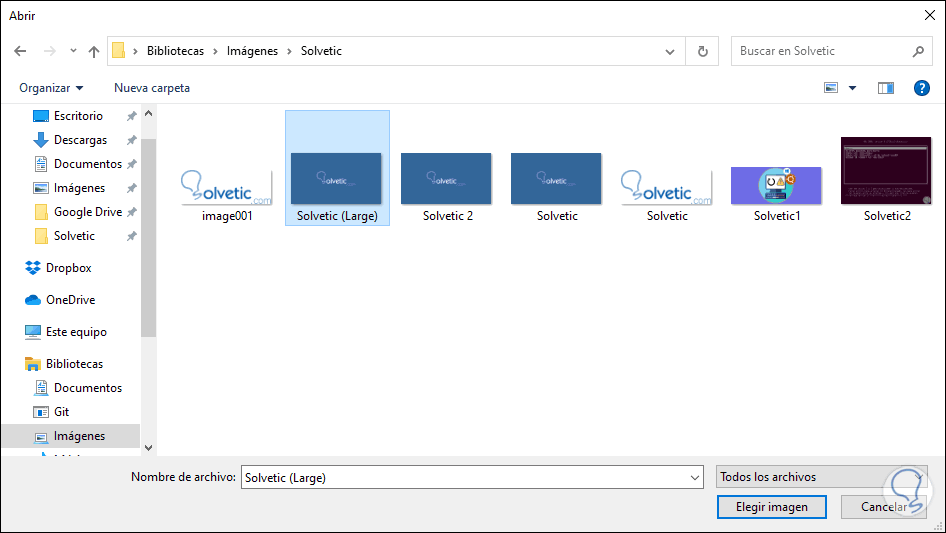Image resolution: width=946 pixels, height=533 pixels.
Task: Select Imágenes library under Bibliotecas
Action: pyautogui.click(x=70, y=436)
